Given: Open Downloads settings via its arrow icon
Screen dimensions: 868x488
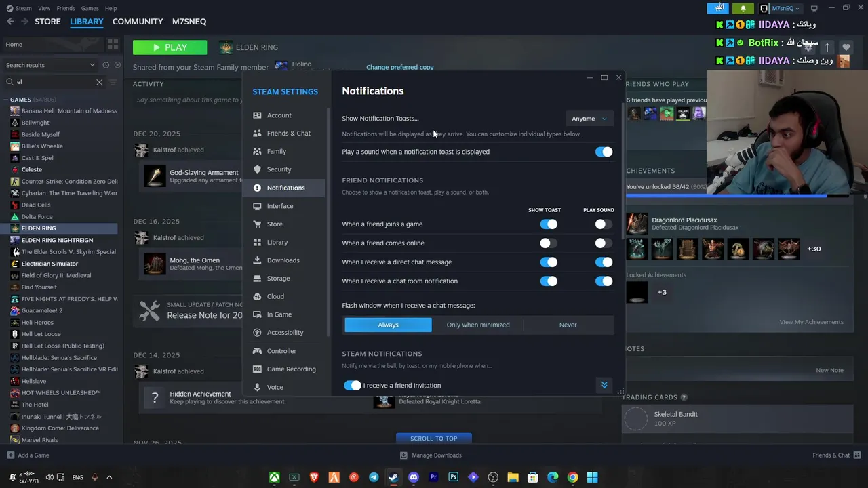Looking at the screenshot, I should (257, 260).
